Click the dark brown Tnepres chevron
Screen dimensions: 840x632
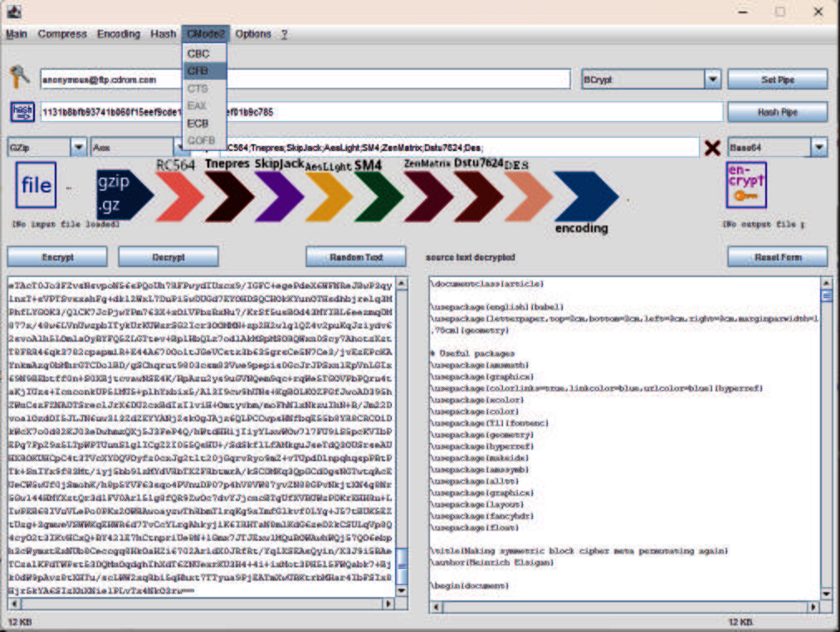229,197
